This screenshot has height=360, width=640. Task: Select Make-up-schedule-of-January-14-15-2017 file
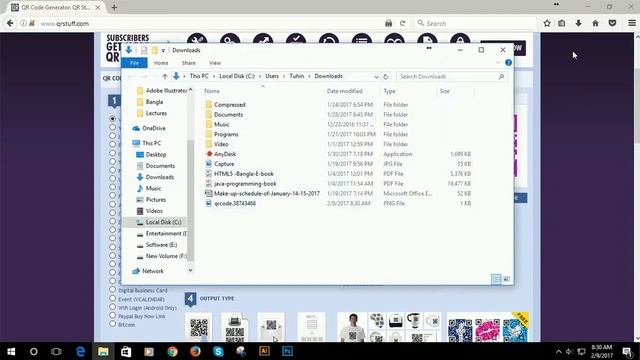267,193
